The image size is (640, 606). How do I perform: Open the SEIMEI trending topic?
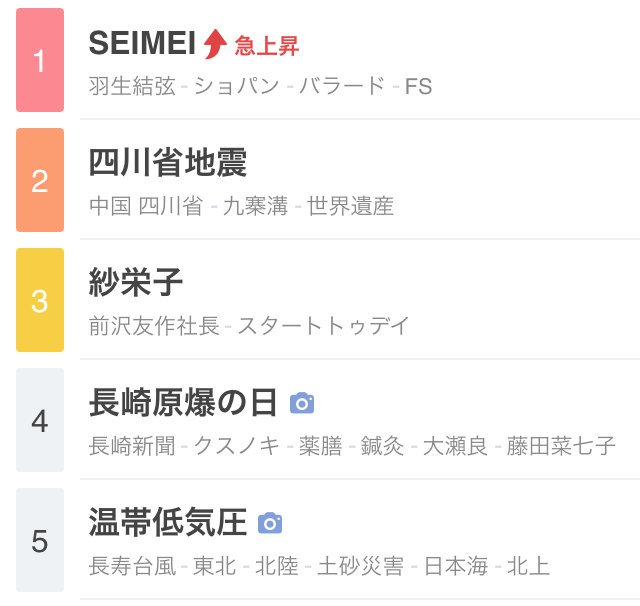141,43
